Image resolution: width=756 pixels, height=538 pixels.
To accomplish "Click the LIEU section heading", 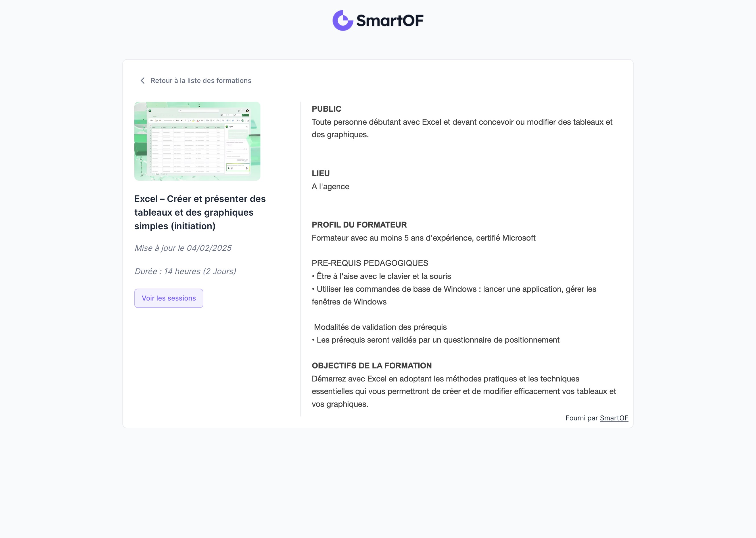I will coord(321,173).
